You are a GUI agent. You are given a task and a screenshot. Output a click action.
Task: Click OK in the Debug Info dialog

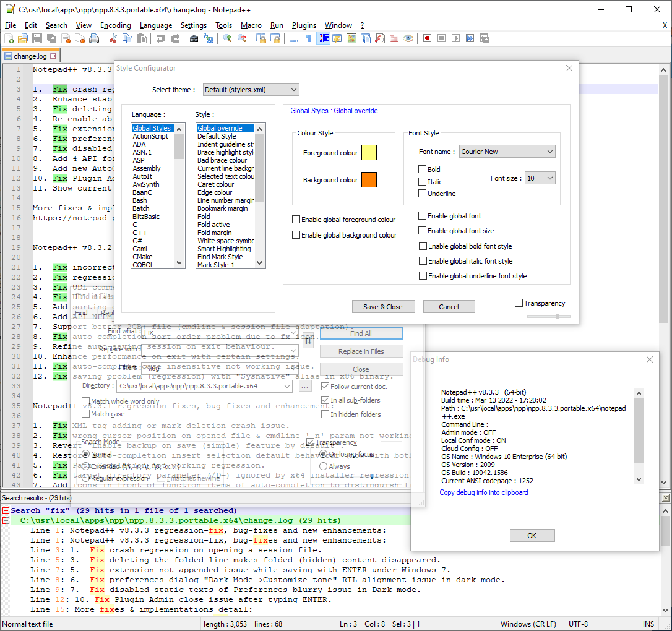532,536
